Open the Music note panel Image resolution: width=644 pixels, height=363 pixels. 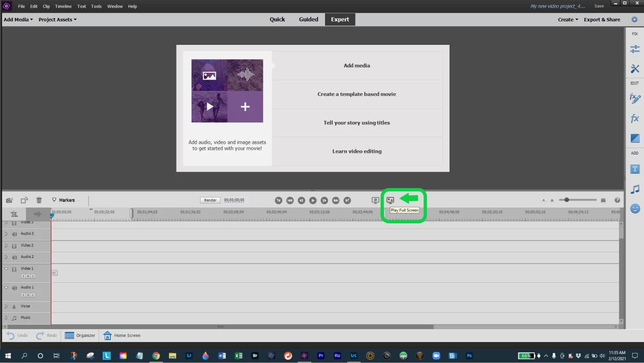point(635,189)
